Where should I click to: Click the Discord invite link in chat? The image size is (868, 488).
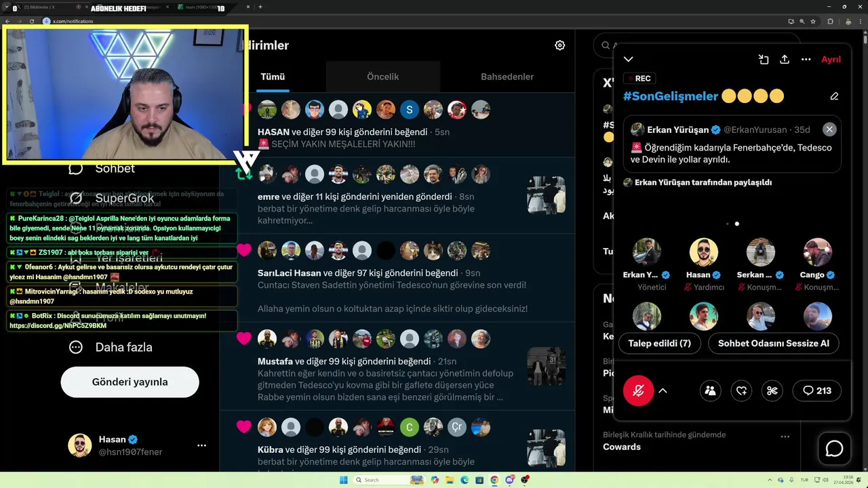[x=58, y=326]
